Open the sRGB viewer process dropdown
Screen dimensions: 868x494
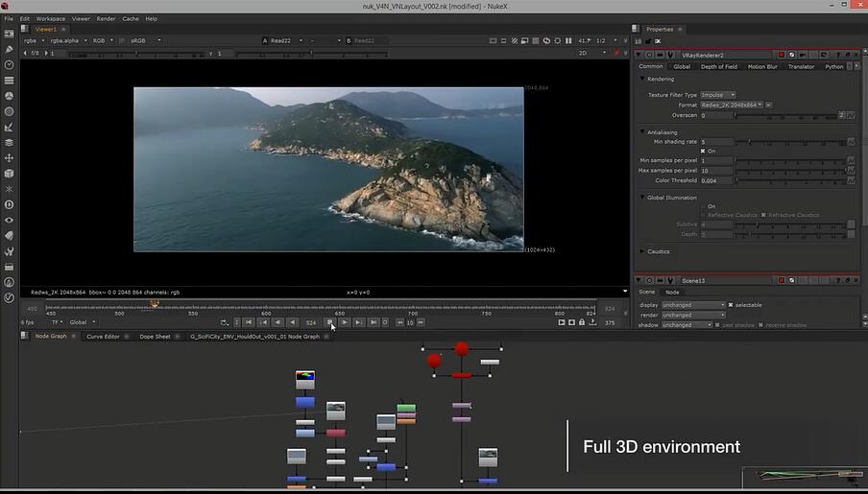[x=144, y=40]
